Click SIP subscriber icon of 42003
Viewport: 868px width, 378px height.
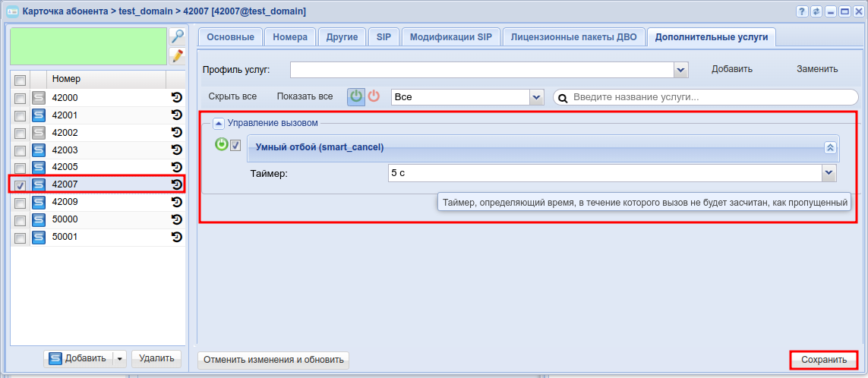tap(39, 150)
